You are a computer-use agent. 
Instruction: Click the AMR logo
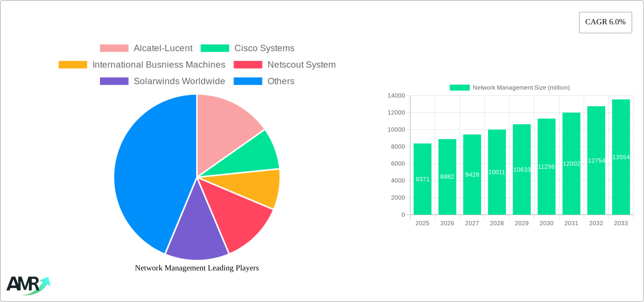[x=28, y=285]
